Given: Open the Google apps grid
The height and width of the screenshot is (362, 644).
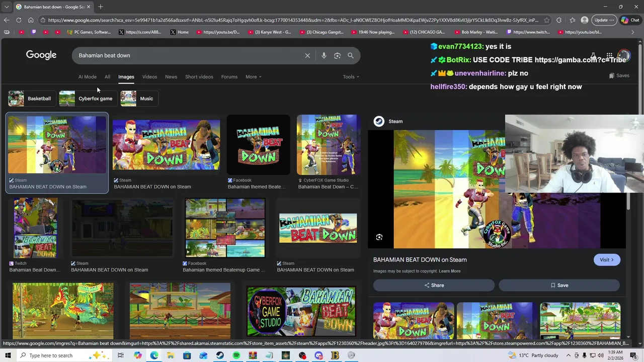Looking at the screenshot, I should point(609,55).
